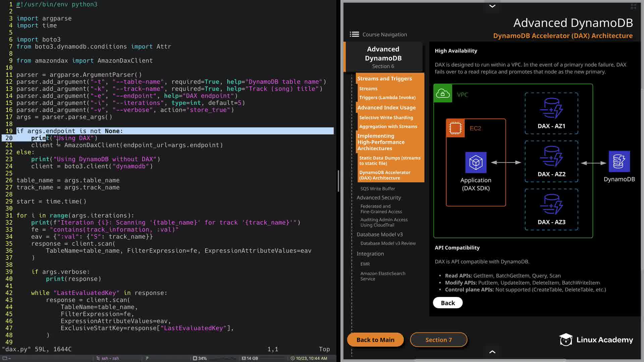Select the DAX - AZ3 node icon
This screenshot has width=644, height=362.
click(x=551, y=204)
